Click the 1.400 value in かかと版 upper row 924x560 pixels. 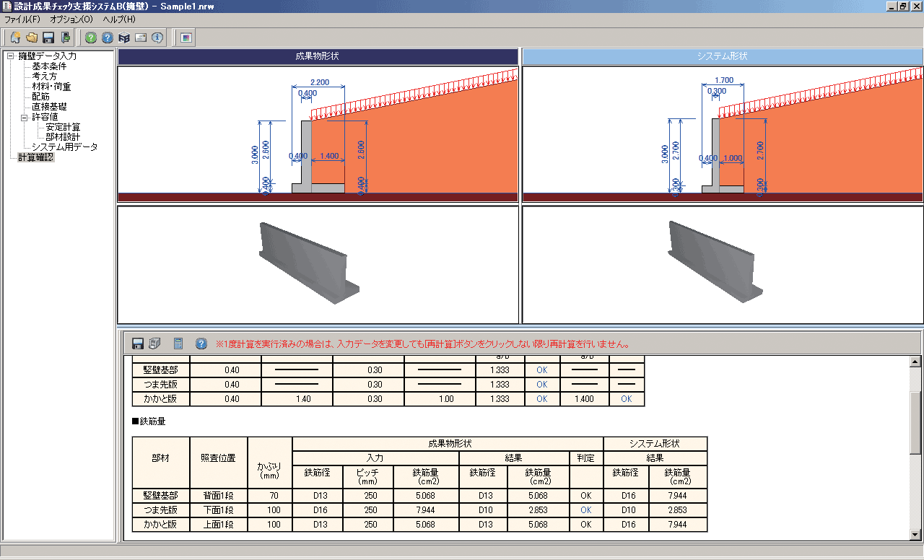(x=584, y=398)
